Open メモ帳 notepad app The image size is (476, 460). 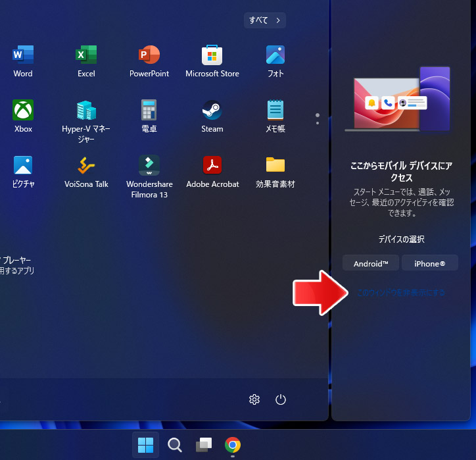pos(275,116)
